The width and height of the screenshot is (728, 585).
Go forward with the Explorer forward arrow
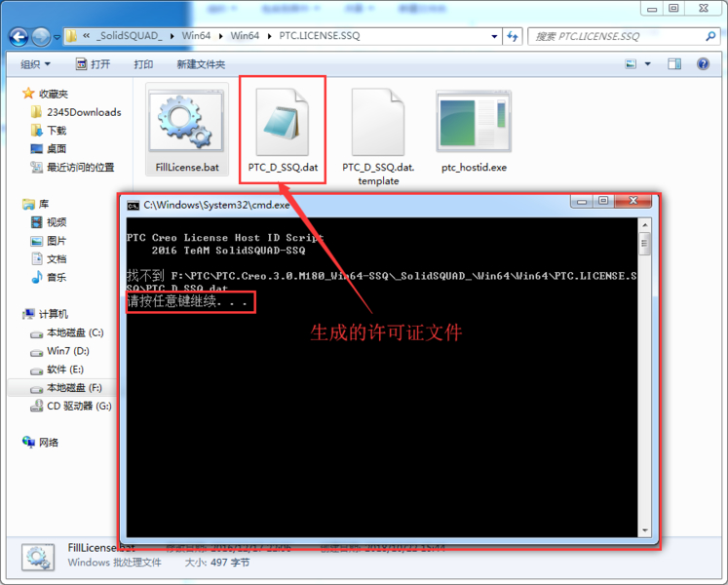click(41, 37)
